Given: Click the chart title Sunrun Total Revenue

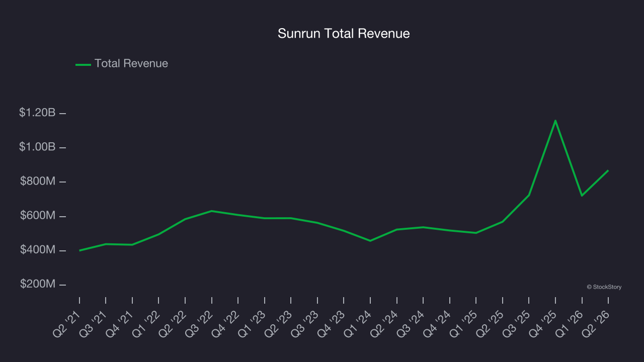Looking at the screenshot, I should click(x=344, y=33).
